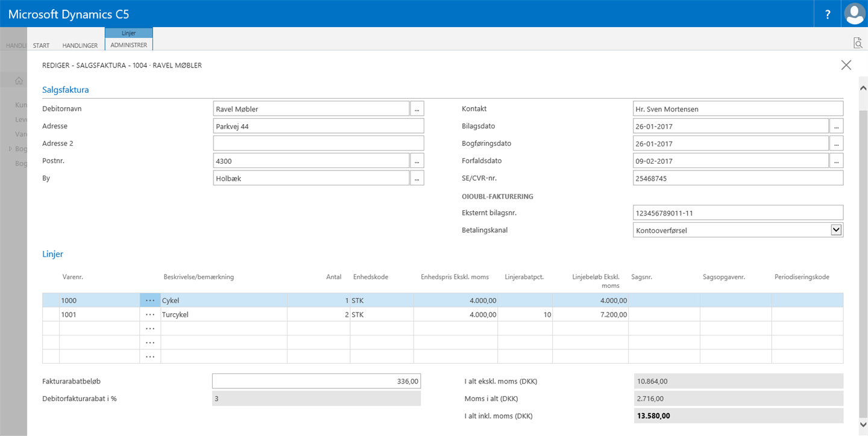The height and width of the screenshot is (436, 868).
Task: Click the Bilagsdato date field
Action: [x=731, y=126]
